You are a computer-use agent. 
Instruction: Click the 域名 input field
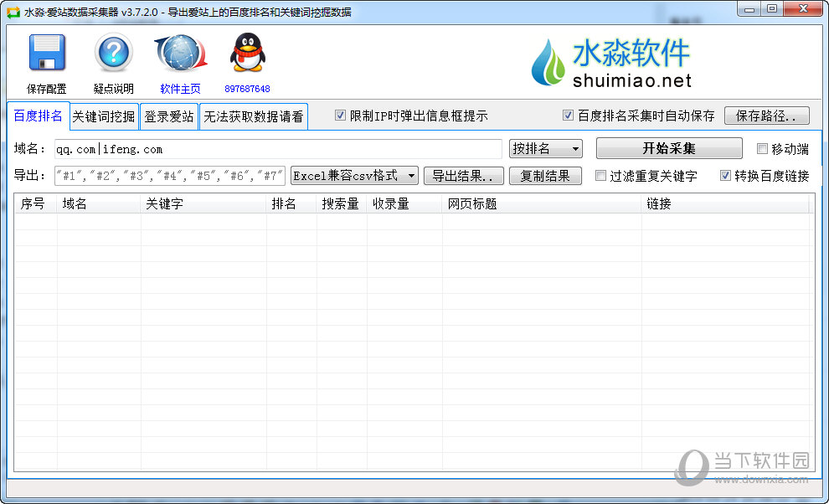(278, 149)
